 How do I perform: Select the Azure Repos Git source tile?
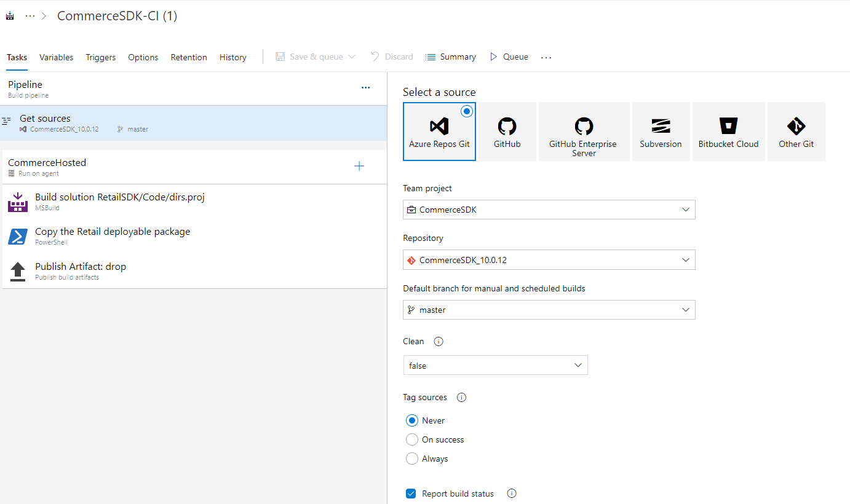pos(439,132)
